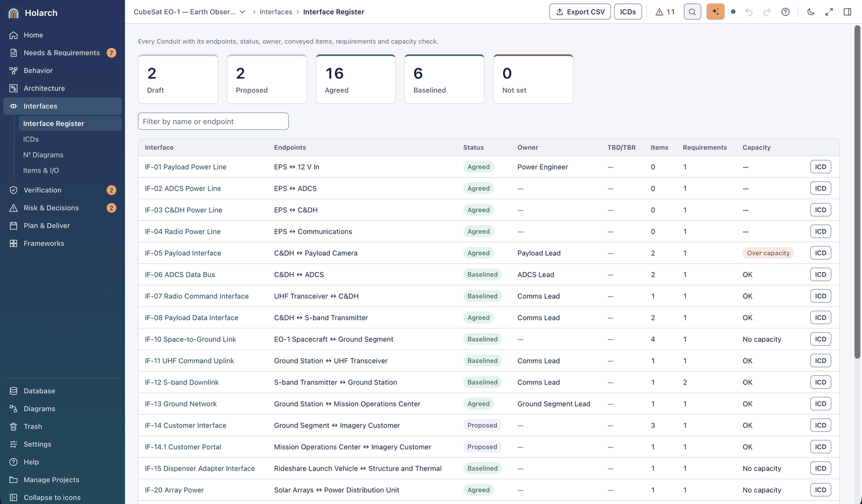Open Plan & Deliver section
The image size is (862, 504).
click(x=62, y=226)
